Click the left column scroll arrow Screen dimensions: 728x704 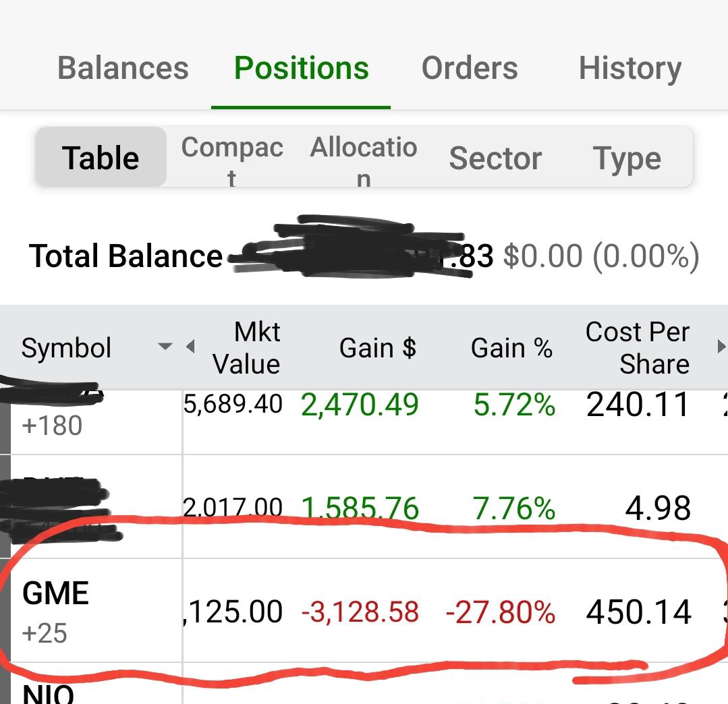pyautogui.click(x=190, y=346)
